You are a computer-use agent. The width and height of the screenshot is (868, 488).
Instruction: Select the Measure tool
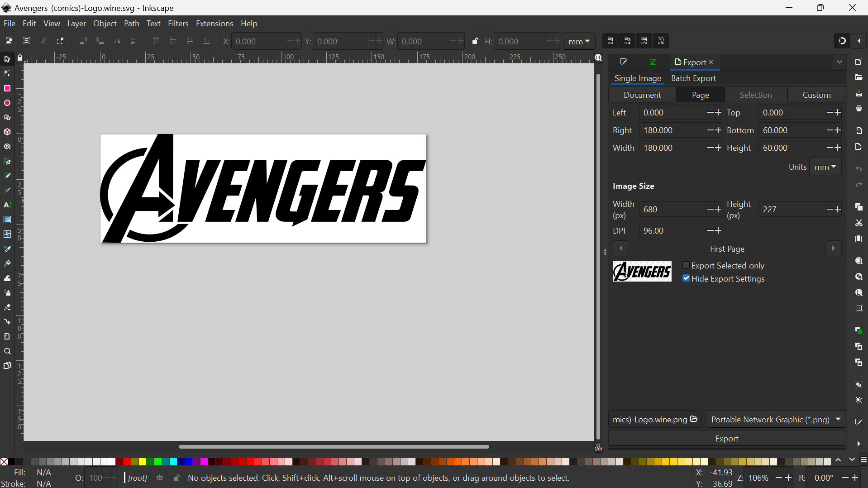click(x=7, y=336)
